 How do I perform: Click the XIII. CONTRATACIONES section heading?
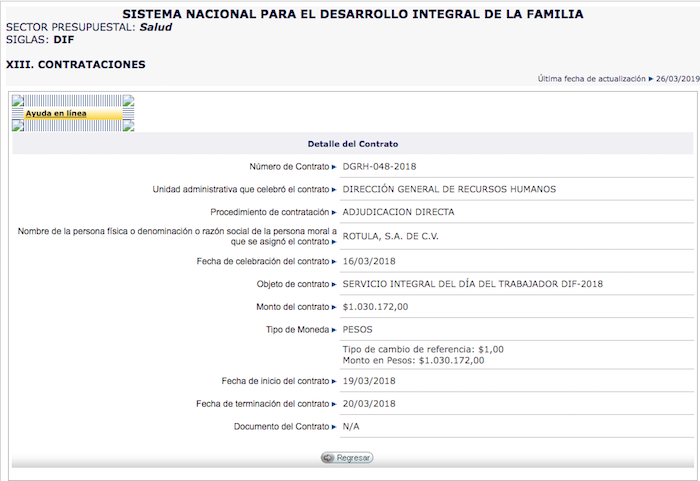[76, 64]
